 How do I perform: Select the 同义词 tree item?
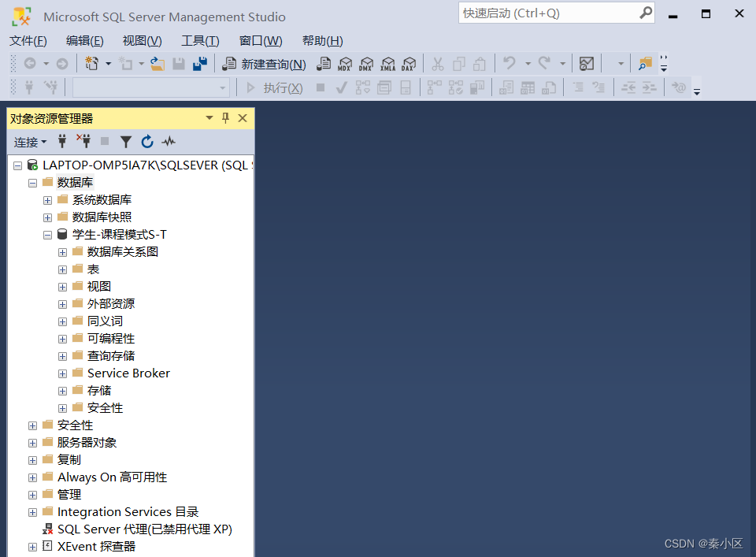pyautogui.click(x=105, y=321)
